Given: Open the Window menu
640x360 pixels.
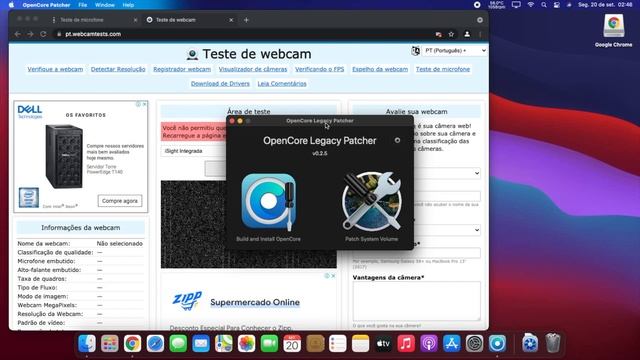Looking at the screenshot, I should click(104, 5).
